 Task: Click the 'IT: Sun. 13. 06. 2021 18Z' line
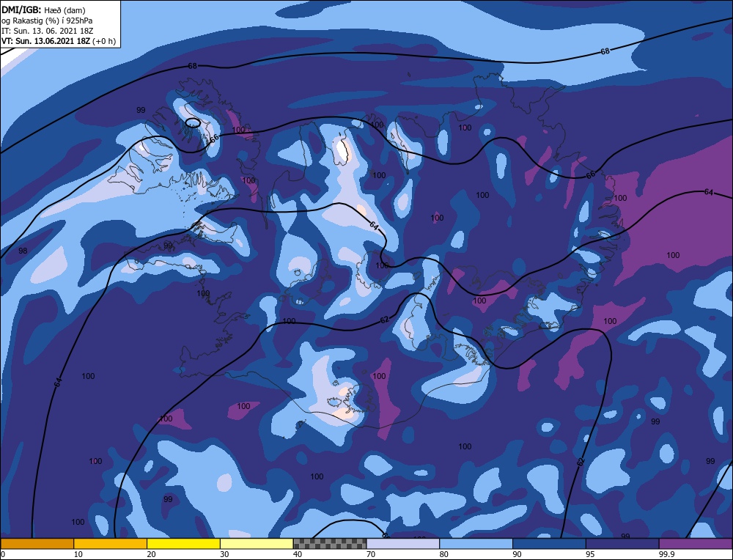47,31
